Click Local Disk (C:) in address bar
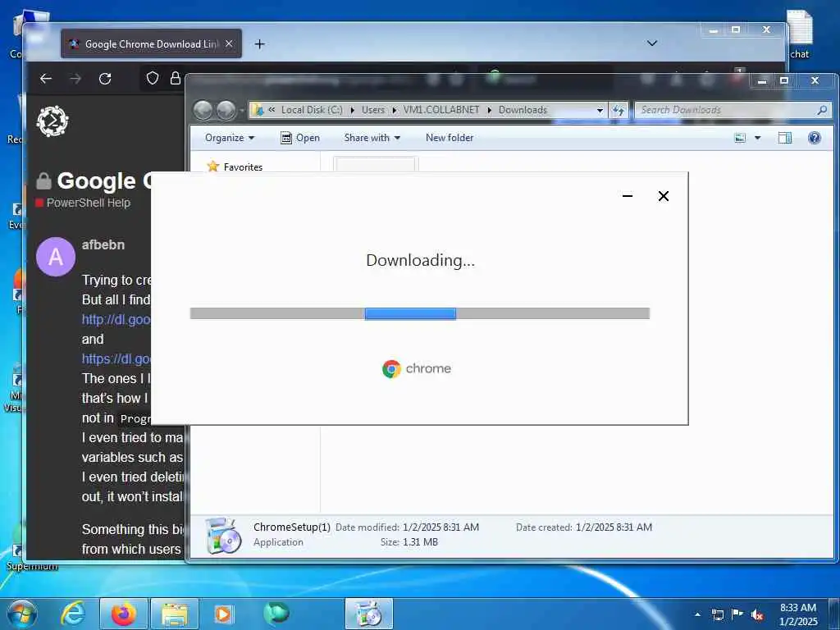This screenshot has height=630, width=840. click(x=312, y=110)
